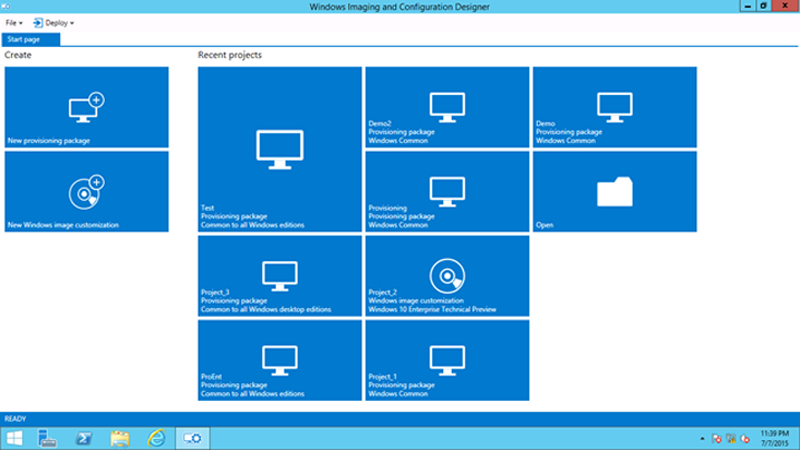
Task: Open the Demo provisioning package tile
Action: point(614,107)
